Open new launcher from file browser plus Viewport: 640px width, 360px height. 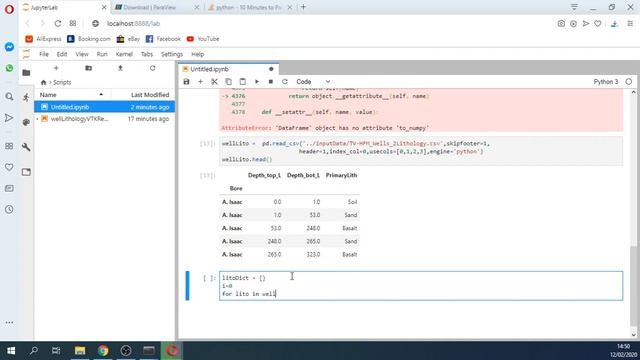(56, 68)
